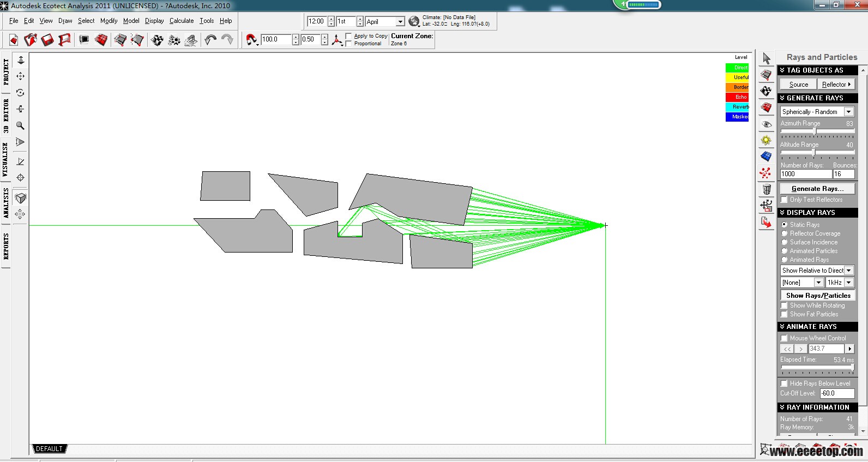Open the [None] dropdown
Image resolution: width=868 pixels, height=462 pixels.
coord(818,283)
